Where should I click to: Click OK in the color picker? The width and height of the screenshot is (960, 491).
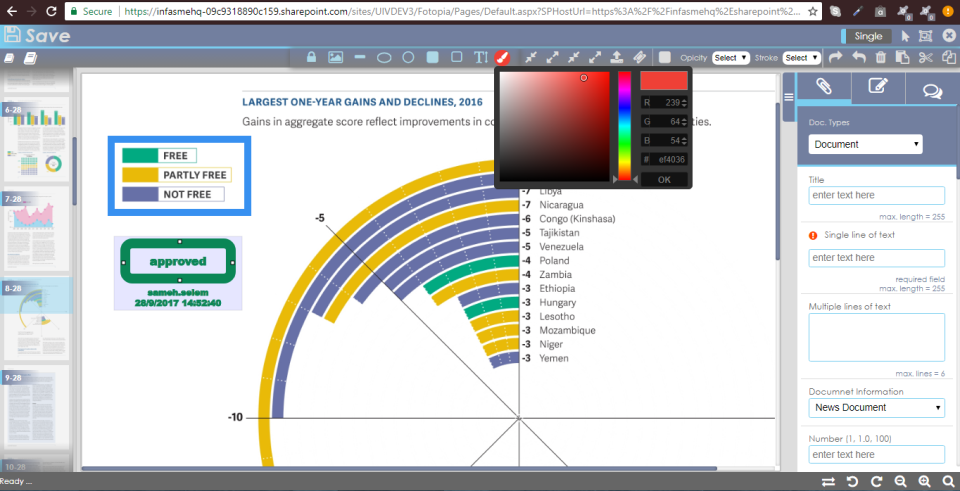(x=664, y=180)
